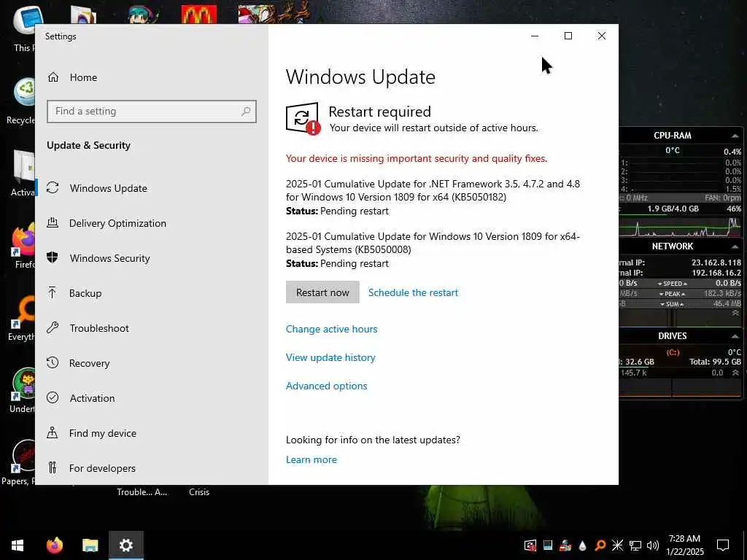Image resolution: width=747 pixels, height=560 pixels.
Task: Open Find my device person-pin icon
Action: pyautogui.click(x=53, y=432)
